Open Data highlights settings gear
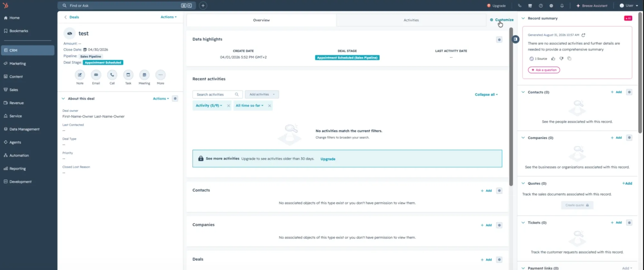Image resolution: width=644 pixels, height=270 pixels. point(499,40)
